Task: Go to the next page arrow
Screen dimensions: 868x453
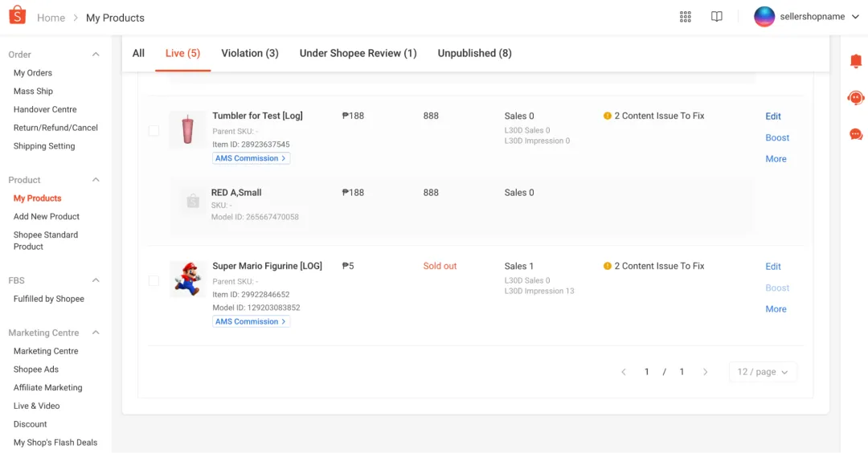Action: click(x=706, y=372)
